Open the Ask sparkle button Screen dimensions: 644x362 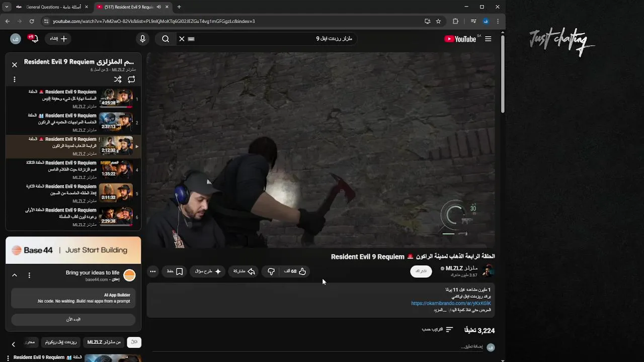(208, 271)
